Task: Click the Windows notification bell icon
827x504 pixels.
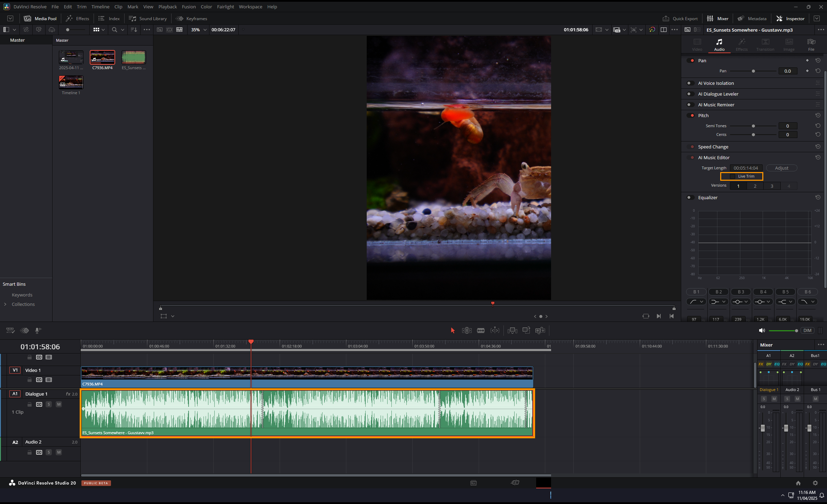Action: tap(822, 495)
